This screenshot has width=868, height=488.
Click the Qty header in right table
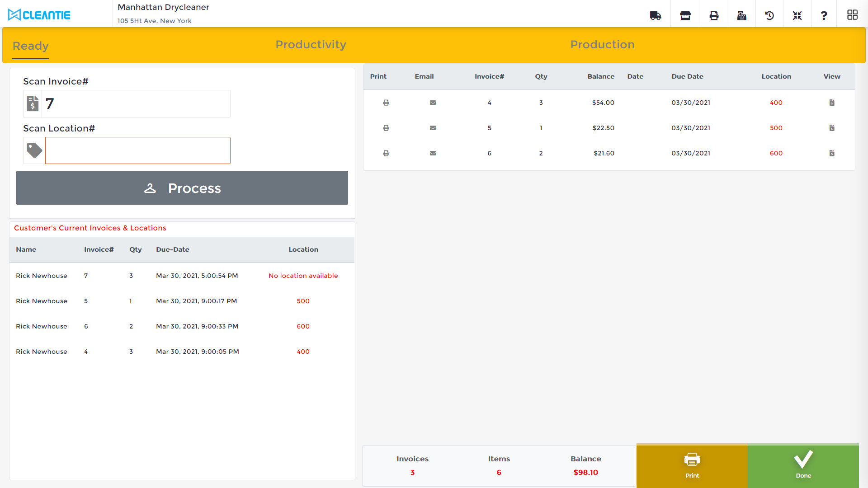coord(541,76)
